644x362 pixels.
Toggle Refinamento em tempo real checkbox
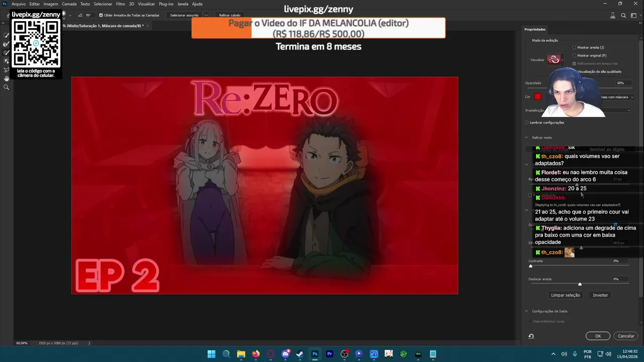(574, 63)
